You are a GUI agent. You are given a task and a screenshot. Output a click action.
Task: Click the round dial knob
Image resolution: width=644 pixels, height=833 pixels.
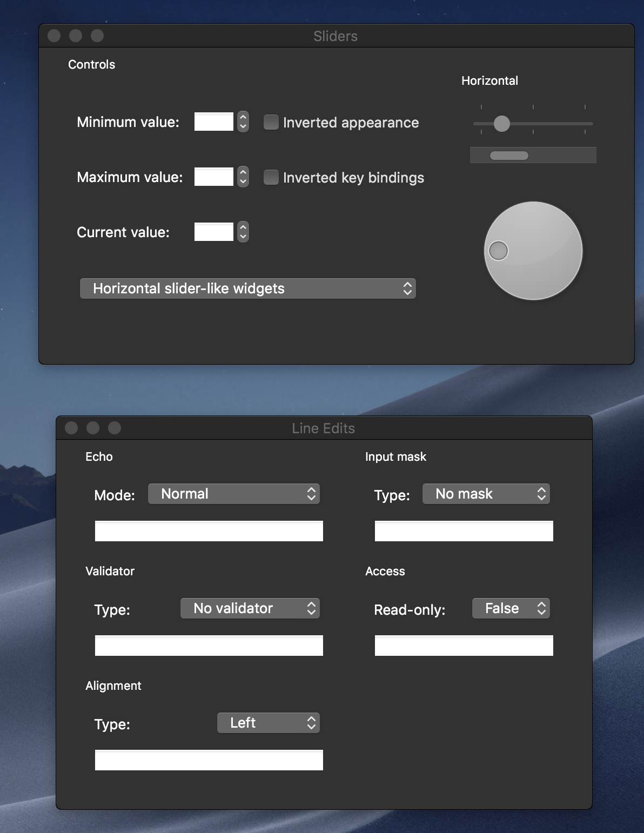(x=533, y=251)
